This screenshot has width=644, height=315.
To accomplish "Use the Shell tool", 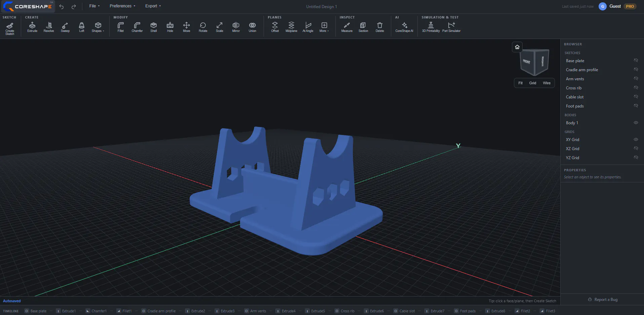I will click(x=154, y=27).
